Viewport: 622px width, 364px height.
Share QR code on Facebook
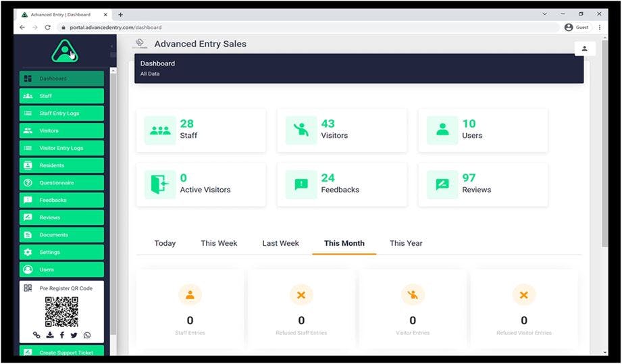(x=62, y=335)
